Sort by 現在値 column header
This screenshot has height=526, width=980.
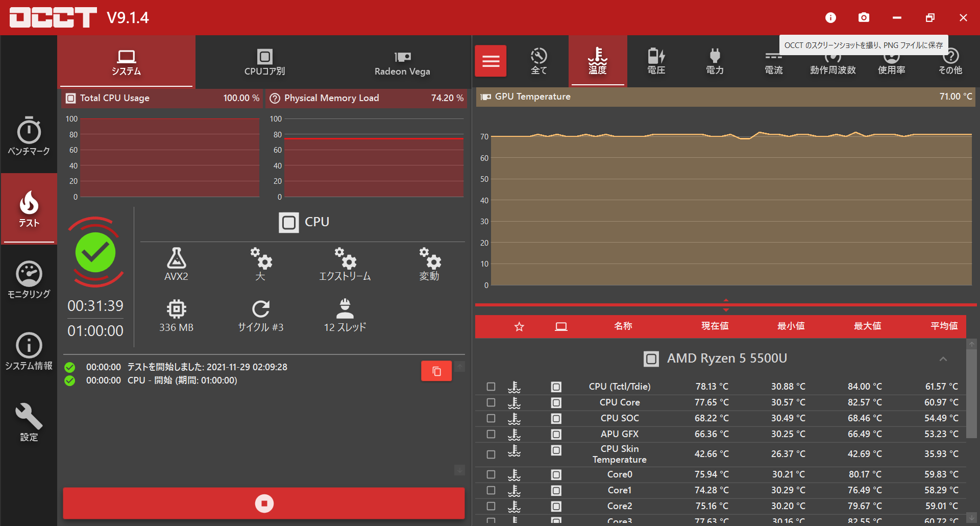pyautogui.click(x=715, y=326)
